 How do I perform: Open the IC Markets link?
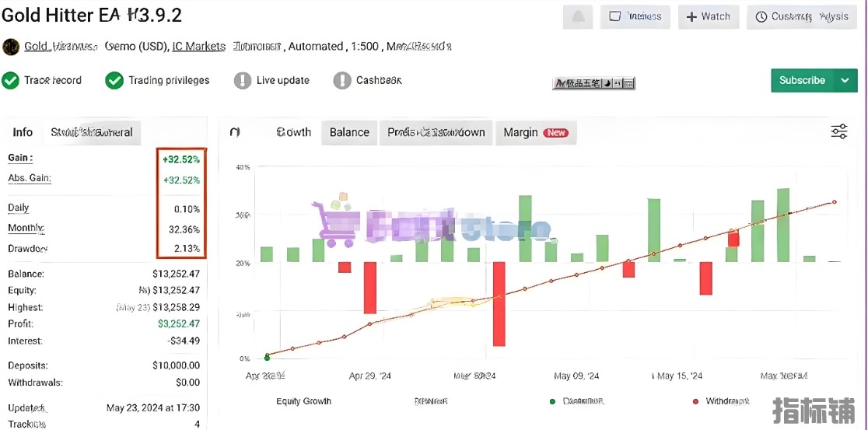(x=199, y=47)
